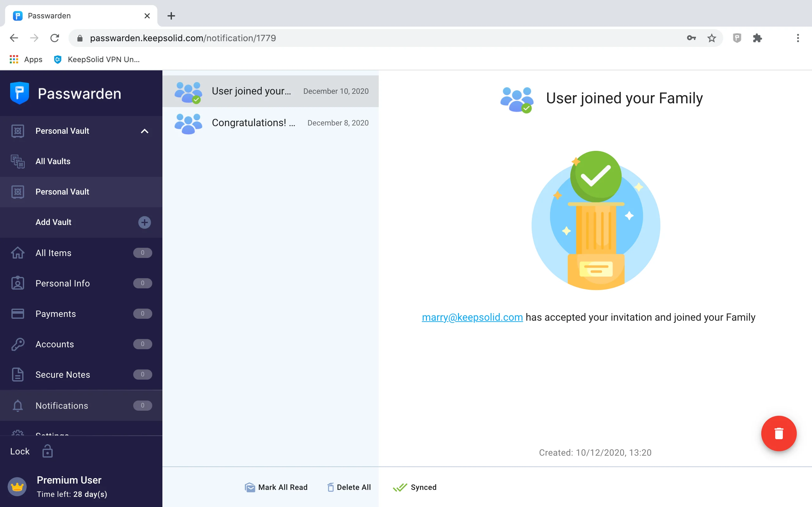Open Chrome three-dot menu
This screenshot has height=507, width=812.
pos(798,38)
